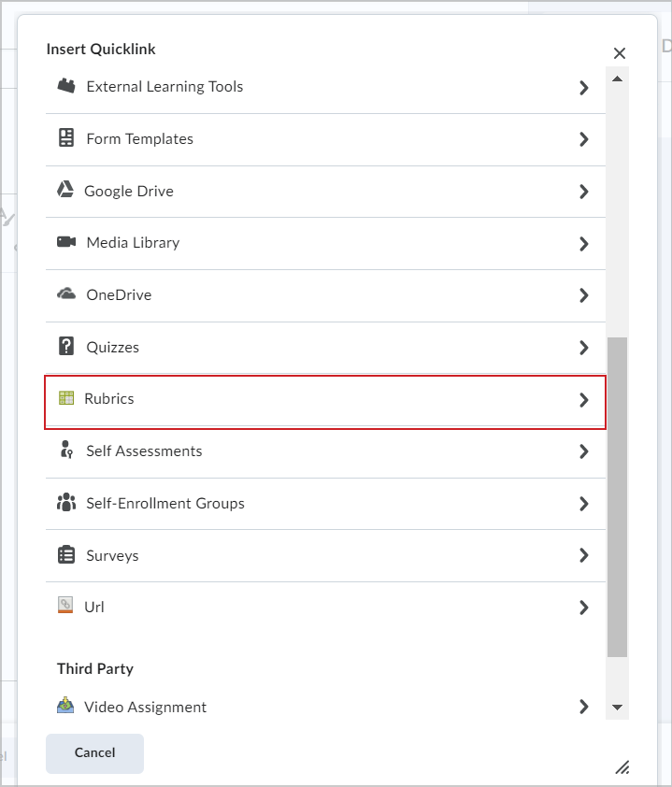Viewport: 672px width, 787px height.
Task: Click the Surveys clipboard icon
Action: [x=66, y=554]
